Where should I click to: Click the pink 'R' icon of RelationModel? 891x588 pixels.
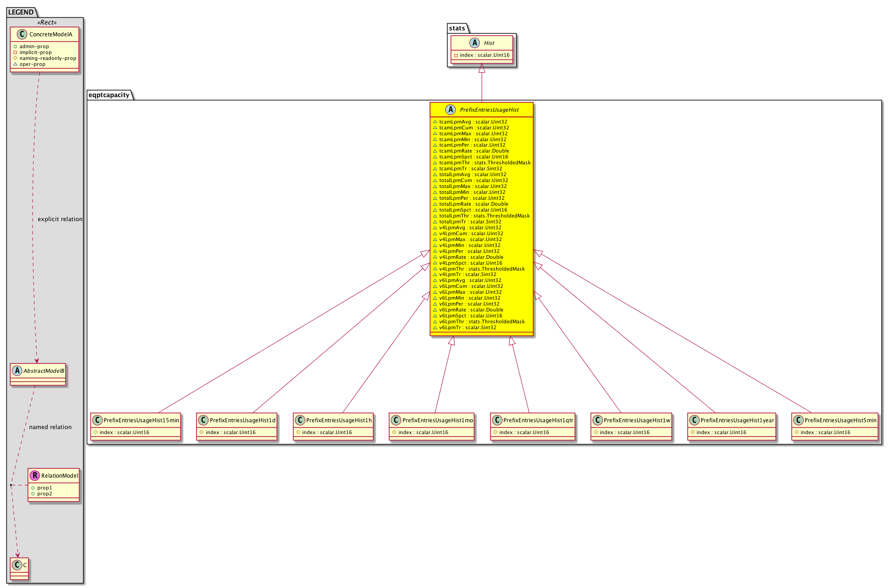[x=35, y=475]
